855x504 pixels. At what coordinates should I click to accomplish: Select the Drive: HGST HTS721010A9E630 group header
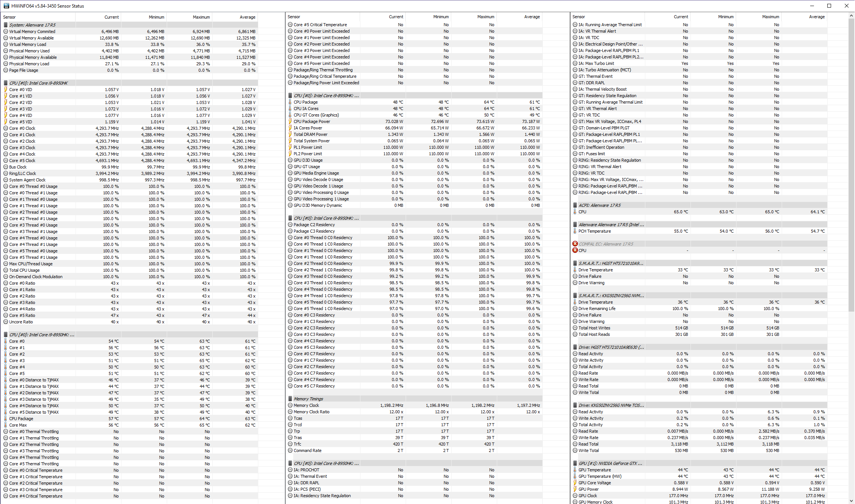[699, 347]
